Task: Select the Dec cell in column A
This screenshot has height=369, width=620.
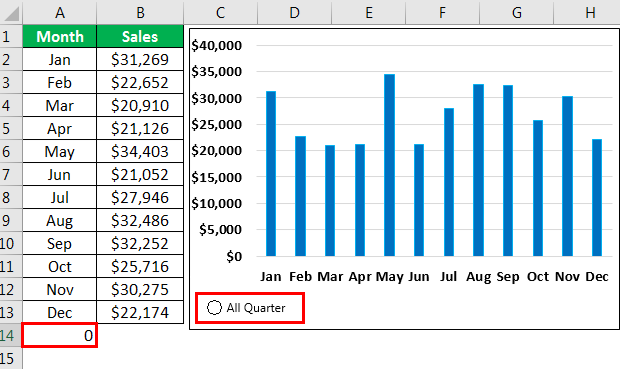Action: click(x=60, y=312)
